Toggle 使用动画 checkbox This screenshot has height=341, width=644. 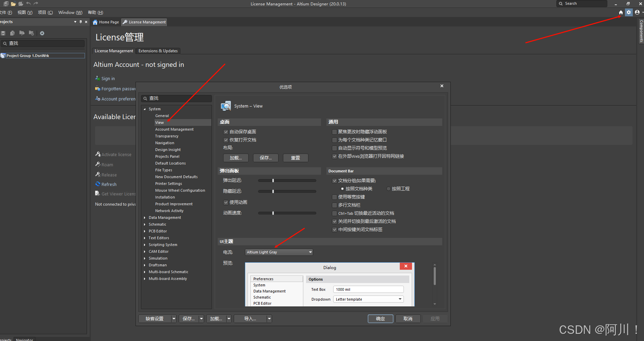coord(226,203)
